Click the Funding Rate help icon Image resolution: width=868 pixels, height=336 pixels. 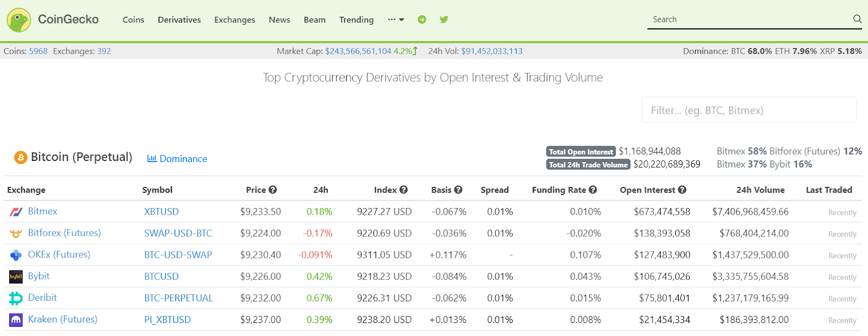coord(593,190)
